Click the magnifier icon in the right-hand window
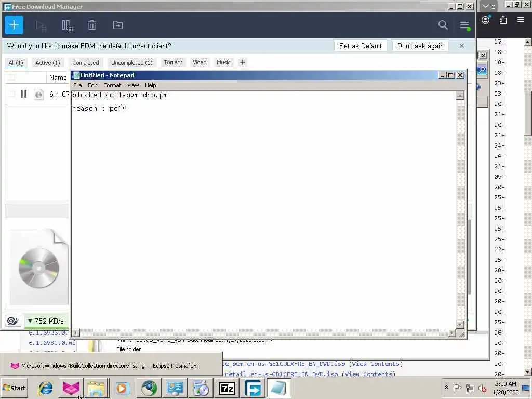 click(x=482, y=70)
